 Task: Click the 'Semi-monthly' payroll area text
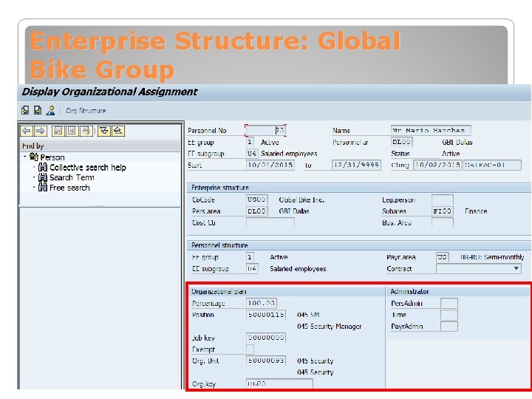(504, 257)
